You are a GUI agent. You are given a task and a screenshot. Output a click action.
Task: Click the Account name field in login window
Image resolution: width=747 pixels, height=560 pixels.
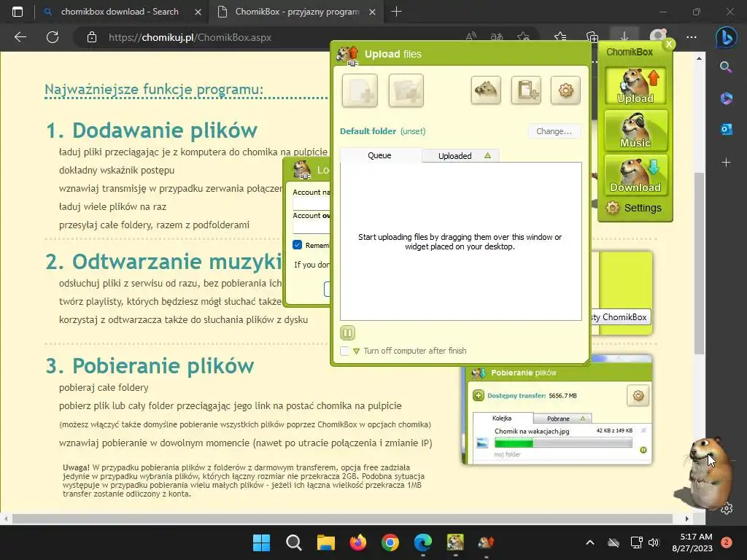point(311,204)
